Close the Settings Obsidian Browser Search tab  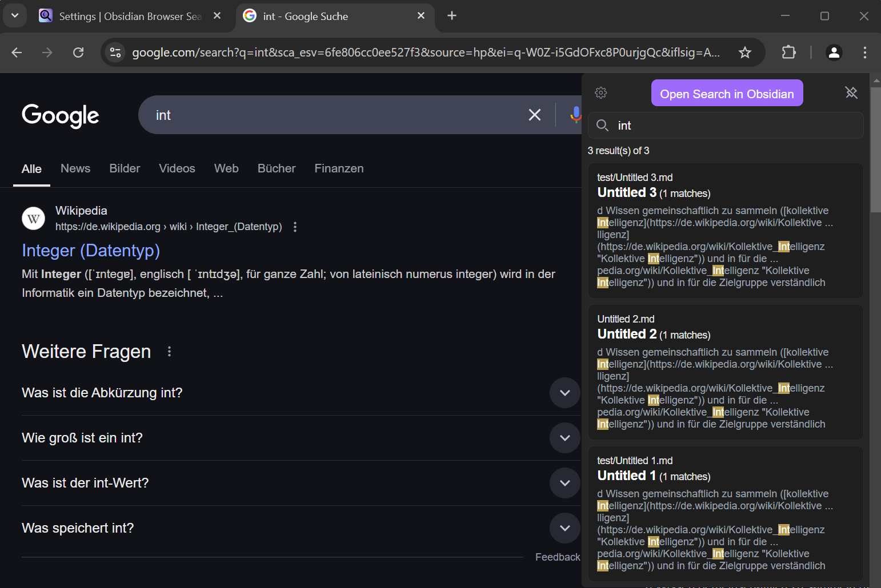click(217, 16)
